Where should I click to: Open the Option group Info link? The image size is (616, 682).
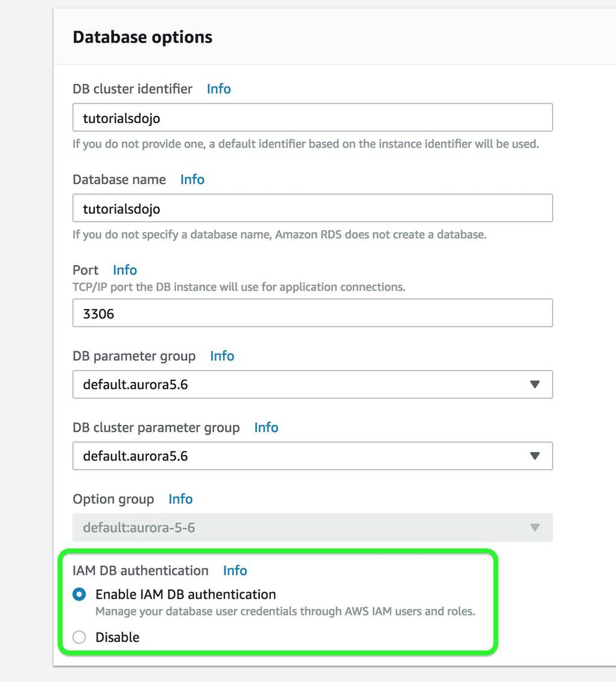(180, 499)
